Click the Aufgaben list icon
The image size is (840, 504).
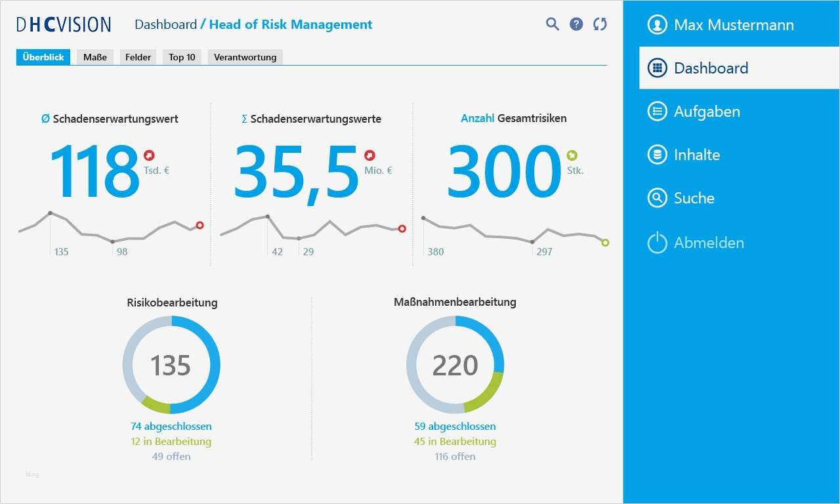point(657,112)
